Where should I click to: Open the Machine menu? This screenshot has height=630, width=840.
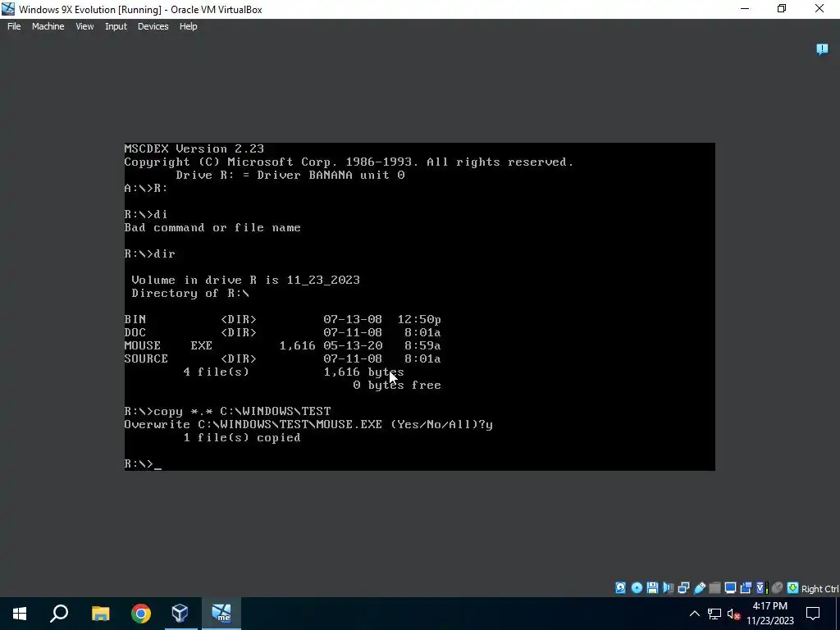48,26
